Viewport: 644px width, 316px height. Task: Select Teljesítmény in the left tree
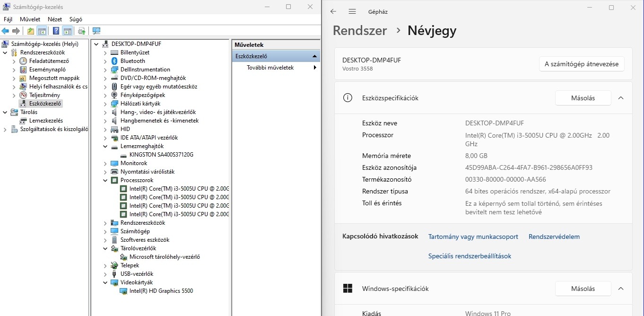44,95
